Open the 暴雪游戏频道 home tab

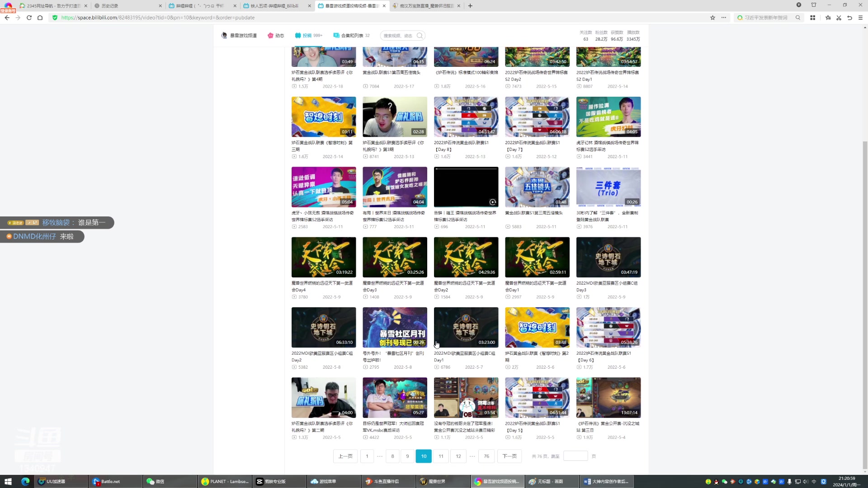pos(239,35)
